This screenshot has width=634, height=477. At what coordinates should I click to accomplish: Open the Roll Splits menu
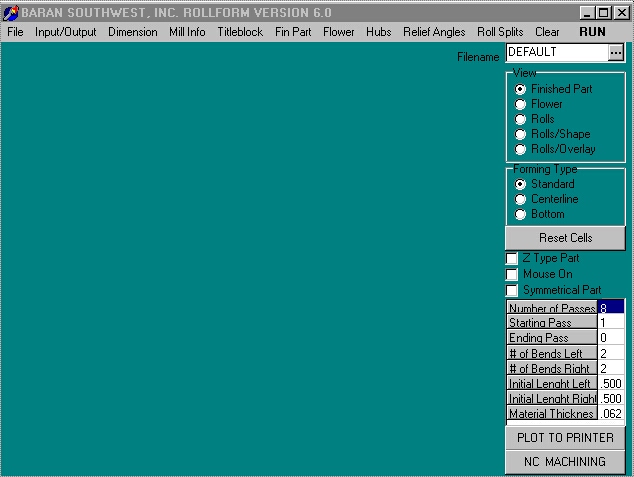click(500, 32)
